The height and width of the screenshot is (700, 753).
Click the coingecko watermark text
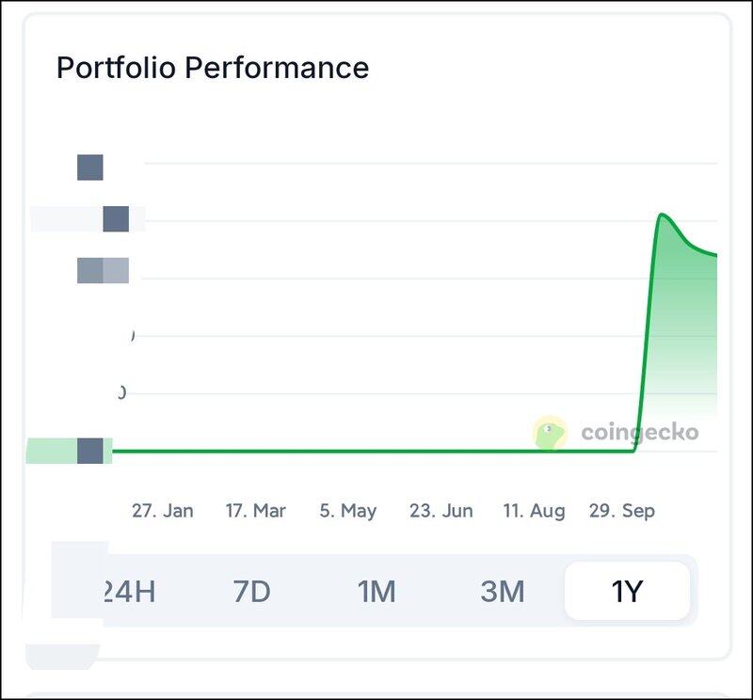pyautogui.click(x=639, y=433)
